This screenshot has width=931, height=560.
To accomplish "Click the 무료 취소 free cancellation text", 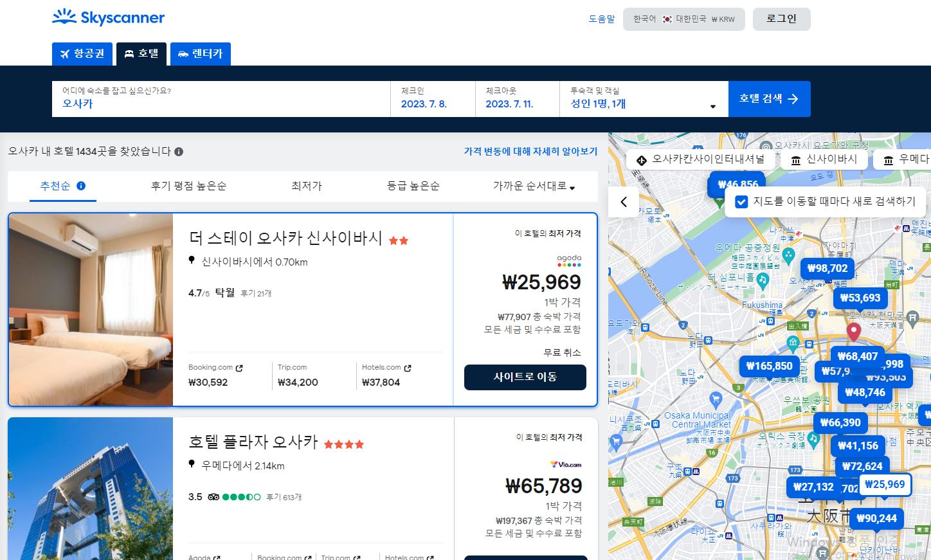I will click(x=562, y=352).
